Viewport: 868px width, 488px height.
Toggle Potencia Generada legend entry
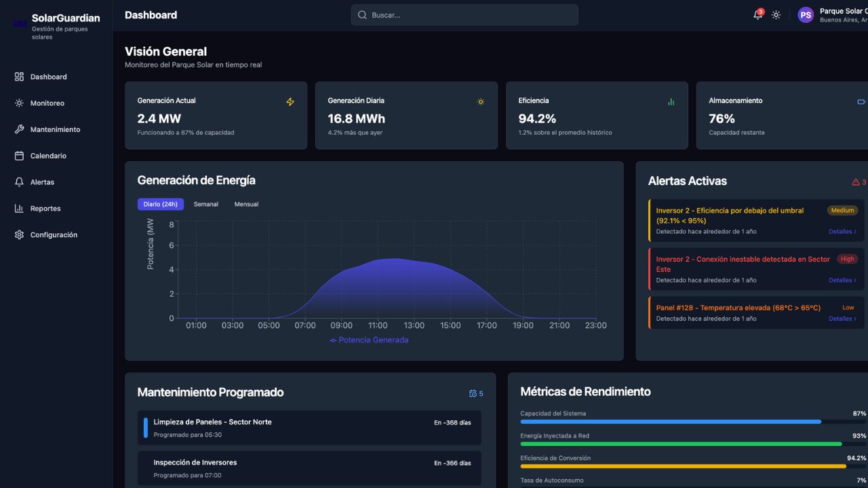point(369,340)
